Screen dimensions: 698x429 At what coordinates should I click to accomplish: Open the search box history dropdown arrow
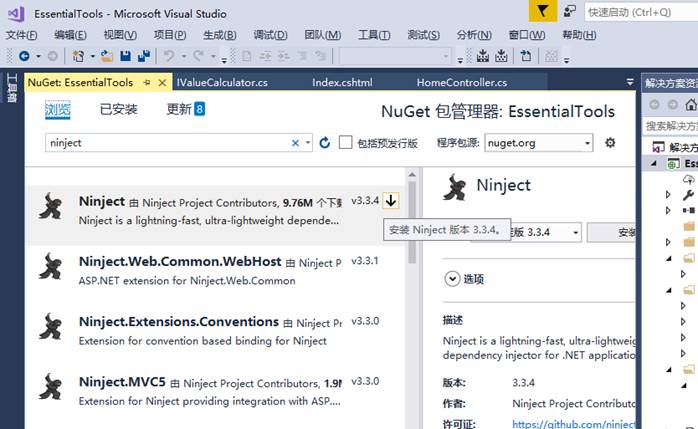point(308,143)
